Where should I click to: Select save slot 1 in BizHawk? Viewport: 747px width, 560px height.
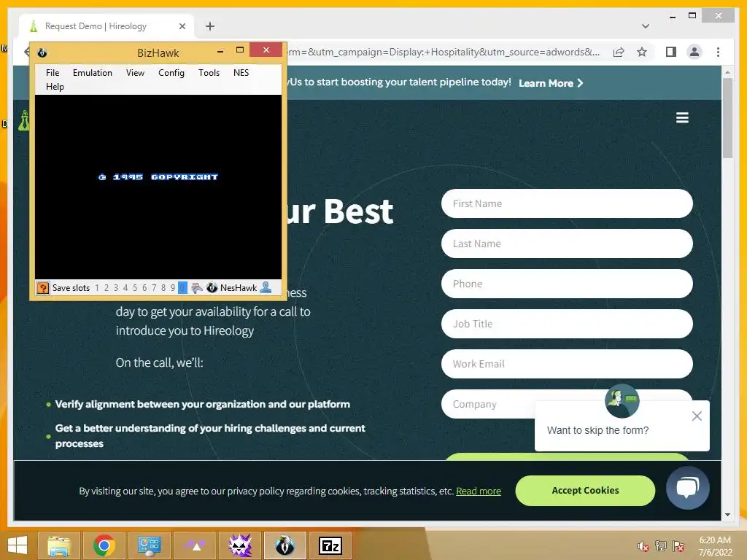[x=97, y=287]
